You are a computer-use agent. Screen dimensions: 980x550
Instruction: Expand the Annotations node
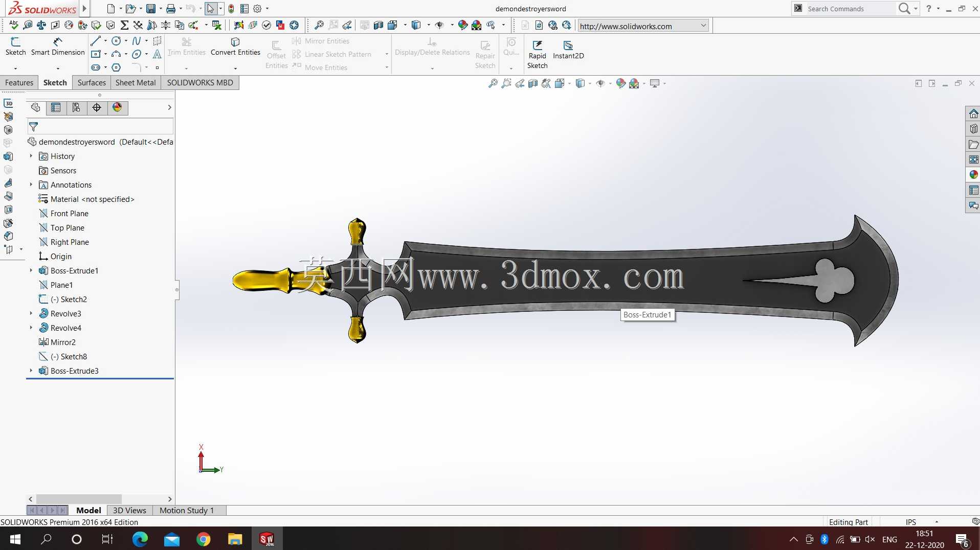[31, 185]
